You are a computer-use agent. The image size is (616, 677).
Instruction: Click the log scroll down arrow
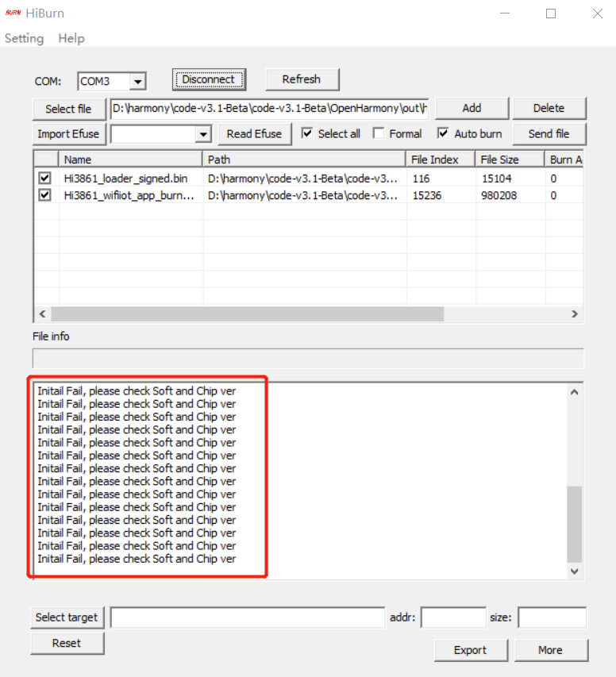(575, 571)
